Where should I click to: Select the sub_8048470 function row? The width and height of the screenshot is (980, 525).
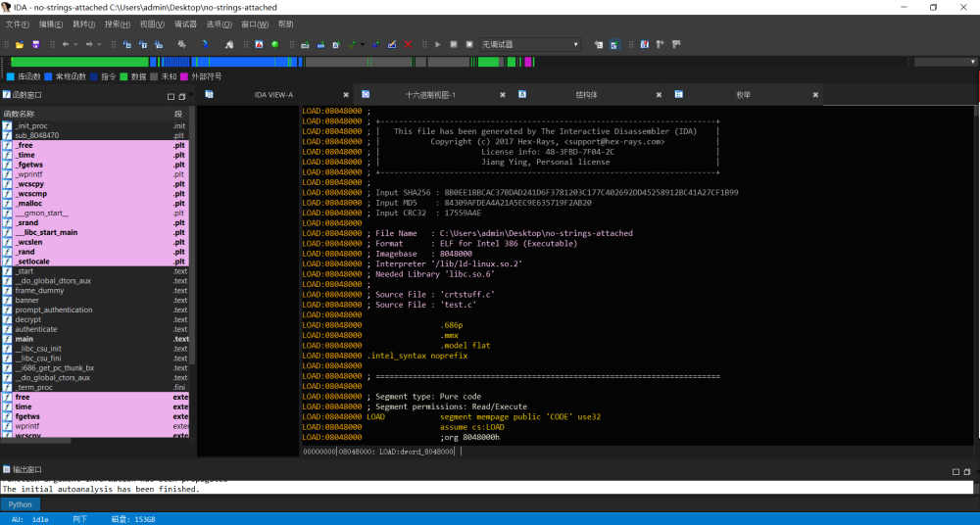pyautogui.click(x=95, y=135)
